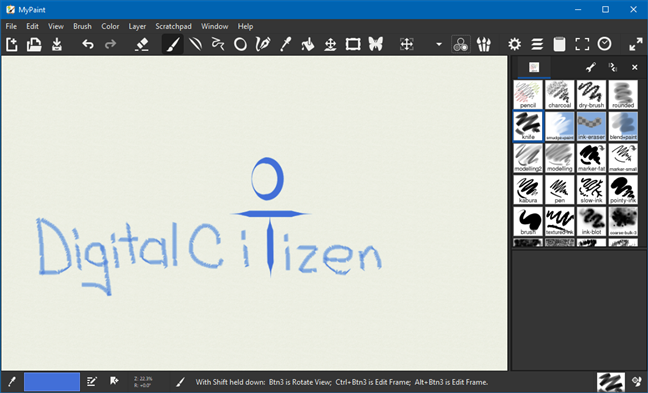Open the Help menu
The image size is (648, 393).
pyautogui.click(x=245, y=26)
